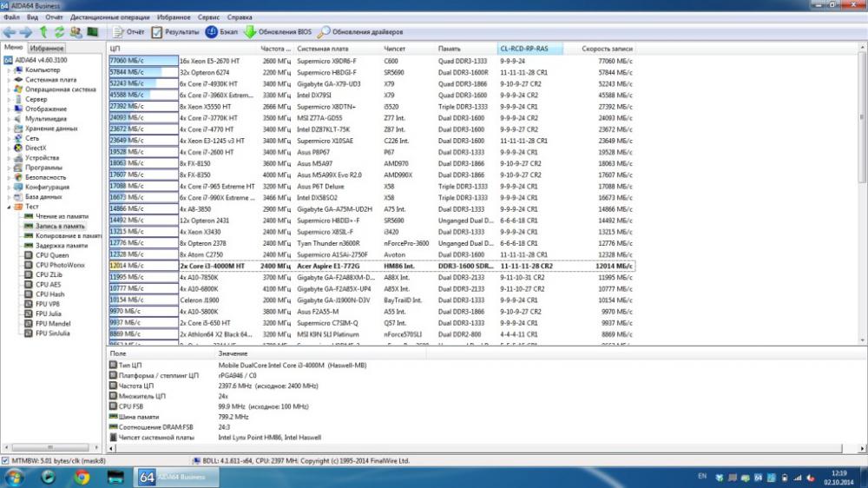This screenshot has width=868, height=488.
Task: Toggle the MTMBW status bar checkbox
Action: [x=5, y=461]
